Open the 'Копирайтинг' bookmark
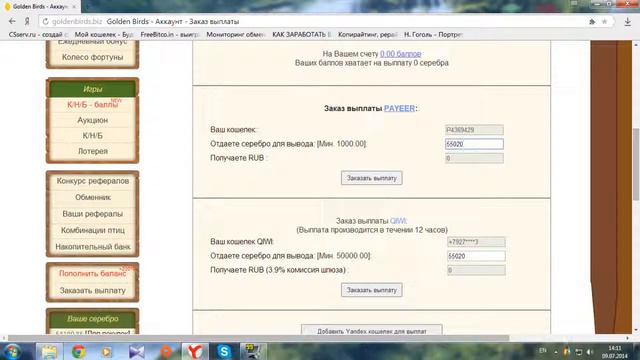Screen dimensions: 640x360 click(x=367, y=35)
